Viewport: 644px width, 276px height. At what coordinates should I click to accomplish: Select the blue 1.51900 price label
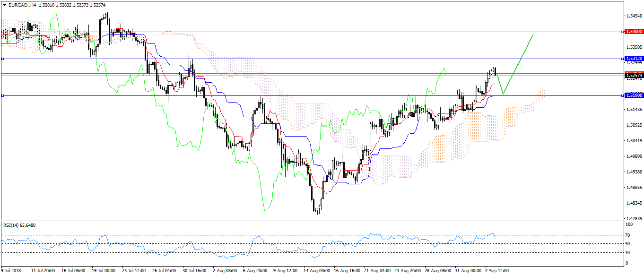(633, 95)
